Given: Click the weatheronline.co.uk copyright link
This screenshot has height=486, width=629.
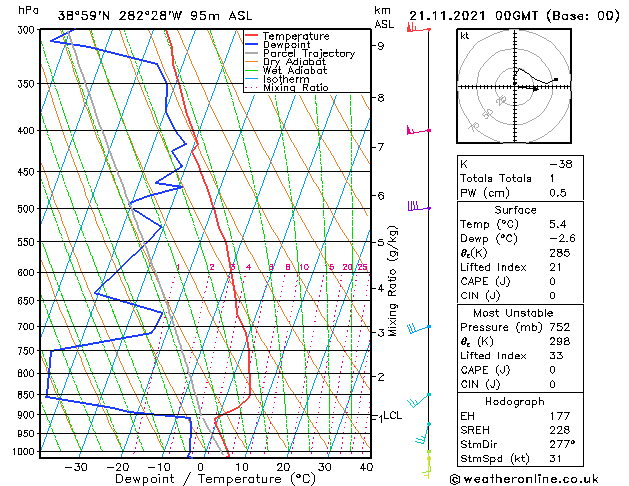Looking at the screenshot, I should [524, 479].
